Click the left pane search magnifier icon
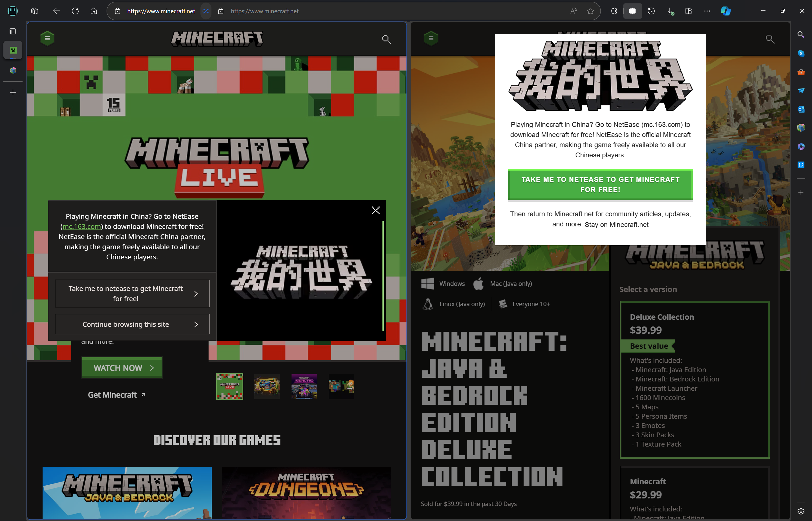Image resolution: width=812 pixels, height=521 pixels. (386, 39)
